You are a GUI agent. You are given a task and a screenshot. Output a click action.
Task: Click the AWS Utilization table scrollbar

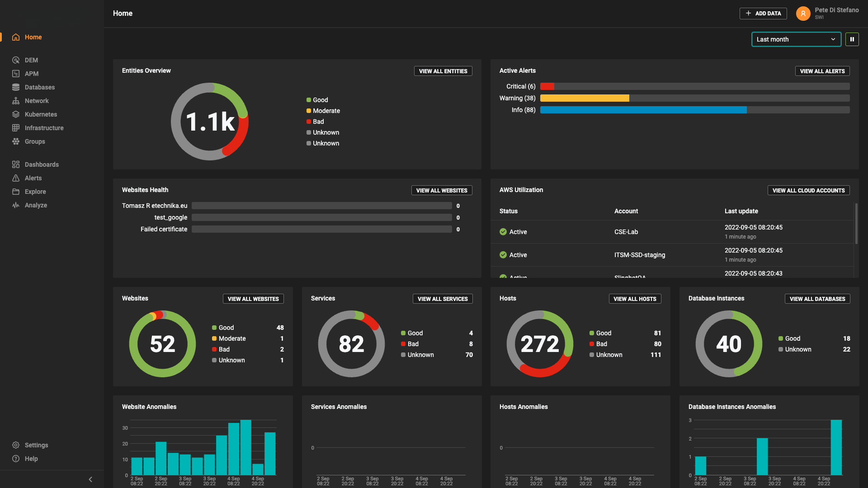[x=856, y=224]
